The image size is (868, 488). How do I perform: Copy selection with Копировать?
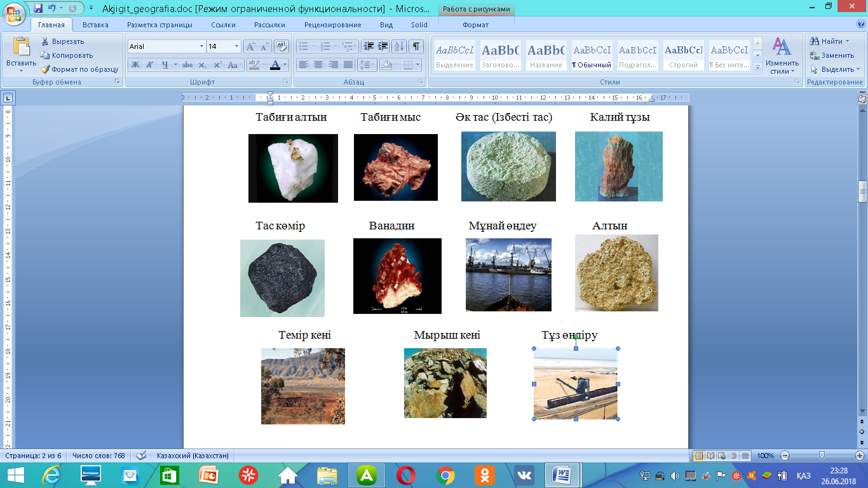pyautogui.click(x=65, y=55)
